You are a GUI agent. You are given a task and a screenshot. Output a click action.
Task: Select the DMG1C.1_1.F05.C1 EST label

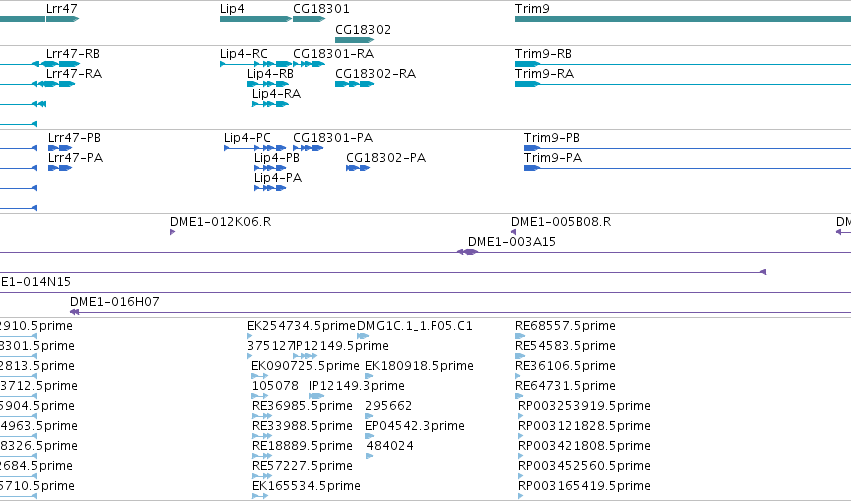pos(415,326)
